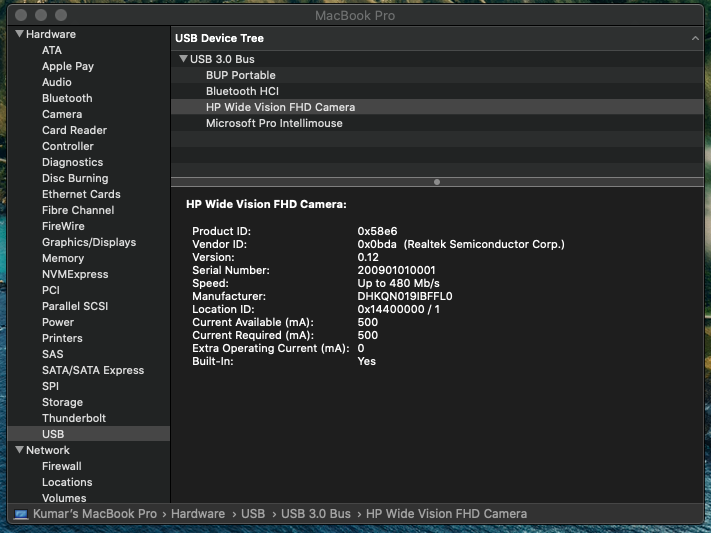711x533 pixels.
Task: Select Thunderbolt in the sidebar
Action: 74,418
